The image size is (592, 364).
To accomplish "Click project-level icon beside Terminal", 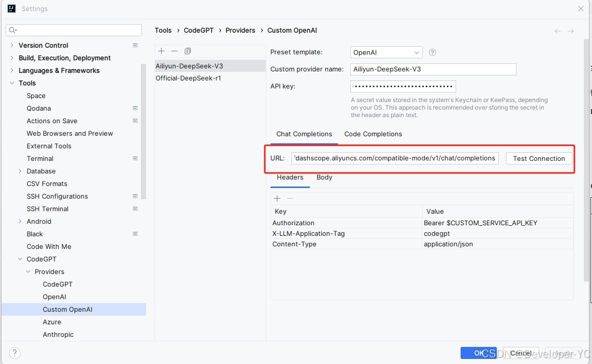I will pyautogui.click(x=135, y=158).
